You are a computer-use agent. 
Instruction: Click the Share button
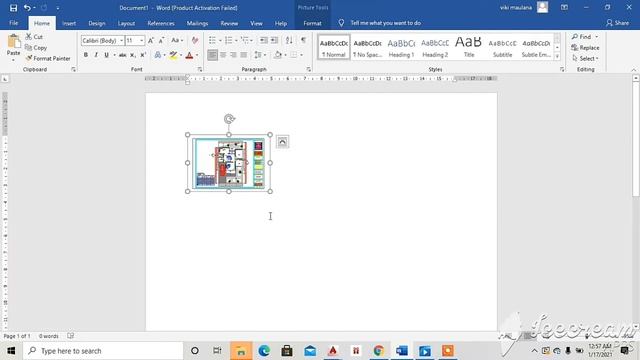[x=617, y=23]
